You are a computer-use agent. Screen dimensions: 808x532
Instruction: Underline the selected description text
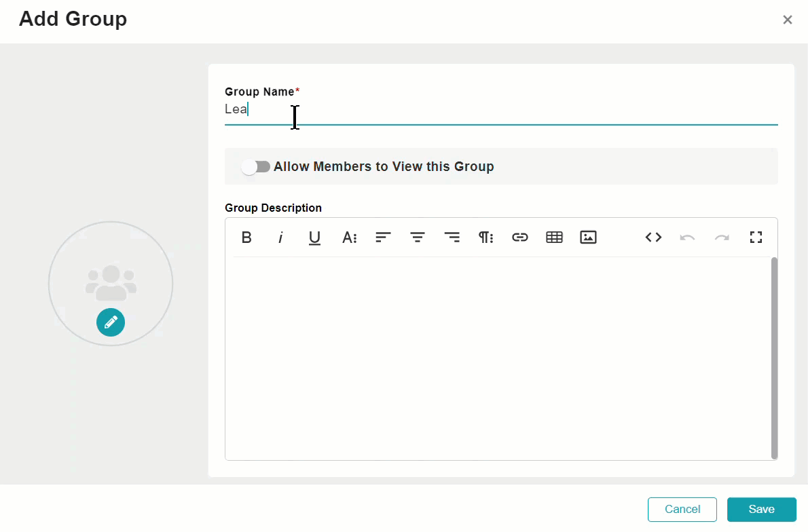click(x=314, y=237)
